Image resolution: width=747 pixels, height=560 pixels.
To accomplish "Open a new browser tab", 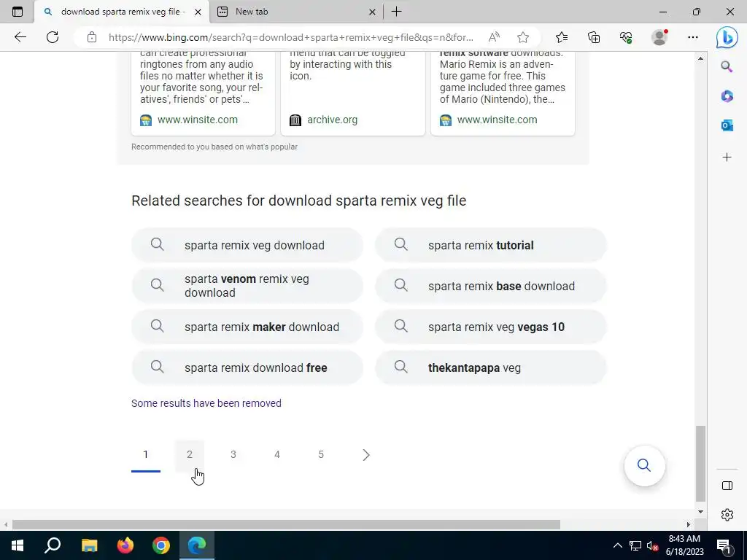I will pyautogui.click(x=396, y=12).
